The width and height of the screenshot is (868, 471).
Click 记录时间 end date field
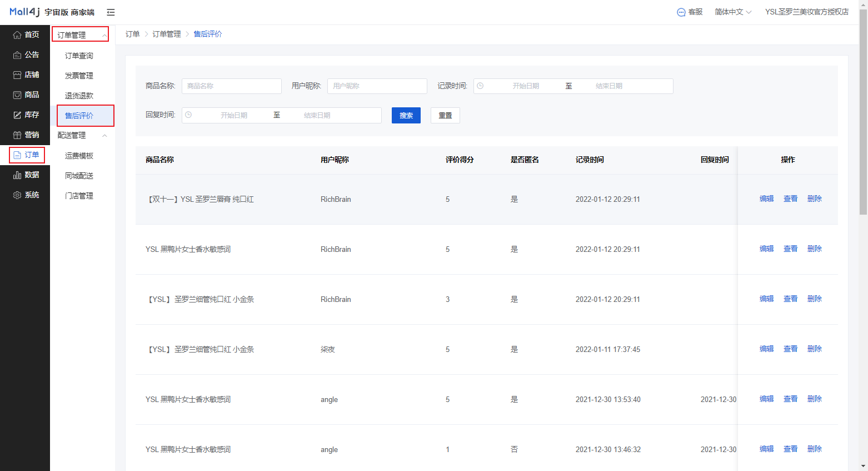point(609,86)
